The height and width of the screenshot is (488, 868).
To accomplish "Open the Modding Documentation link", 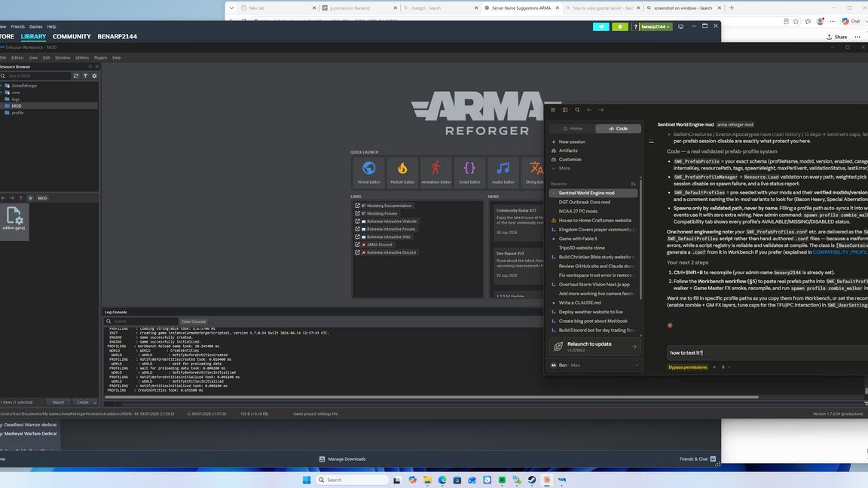I will click(386, 206).
